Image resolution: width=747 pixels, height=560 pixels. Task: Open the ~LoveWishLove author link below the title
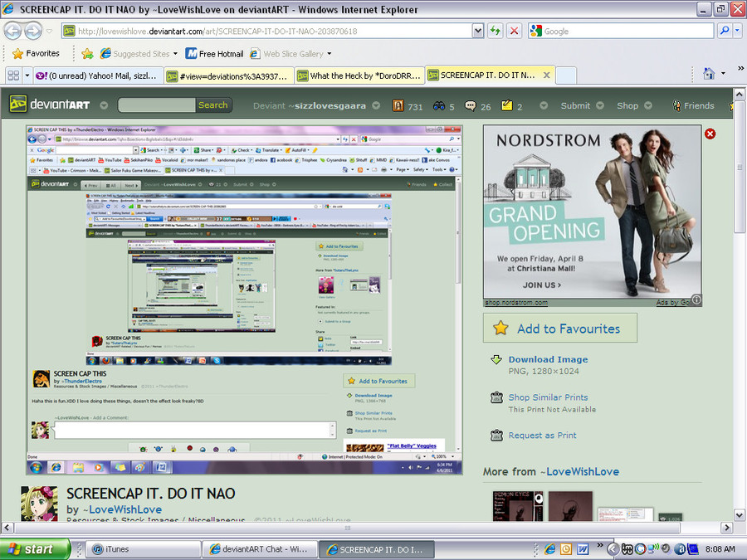coord(123,509)
